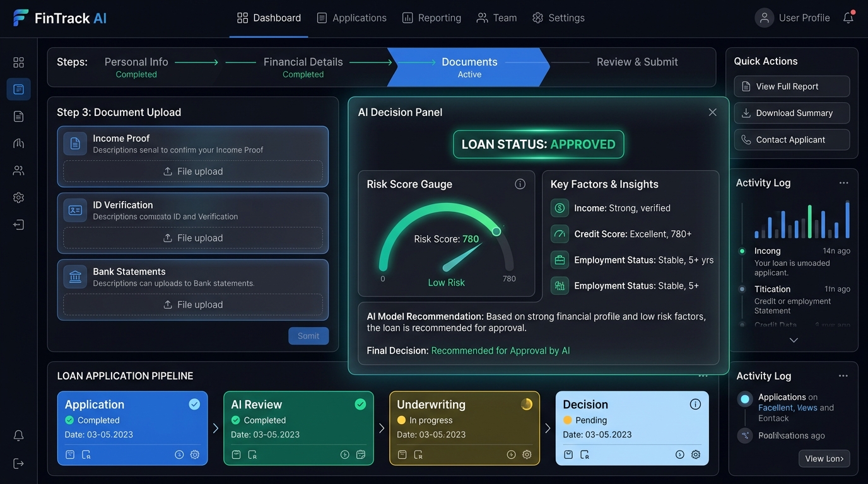Click the ID Verification card icon
The height and width of the screenshot is (484, 868).
point(75,210)
